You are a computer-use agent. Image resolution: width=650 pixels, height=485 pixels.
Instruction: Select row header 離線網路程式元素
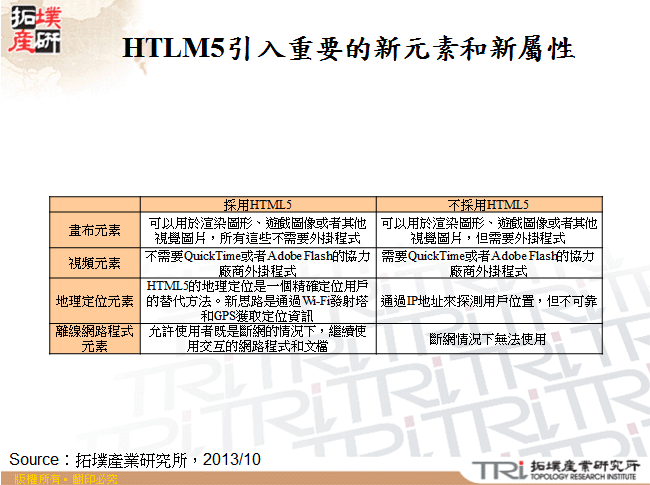click(x=95, y=339)
